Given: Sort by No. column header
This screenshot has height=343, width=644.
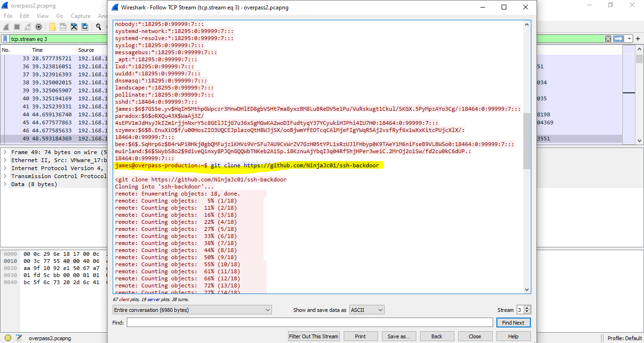Looking at the screenshot, I should (15, 50).
